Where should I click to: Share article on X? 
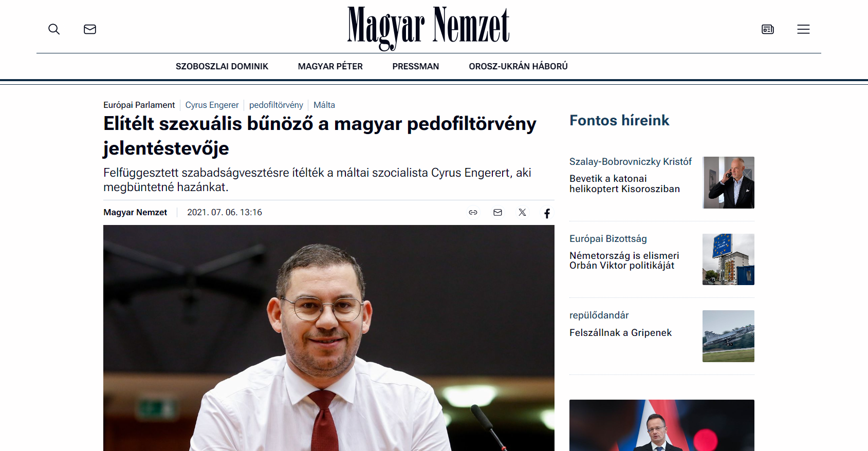tap(522, 212)
